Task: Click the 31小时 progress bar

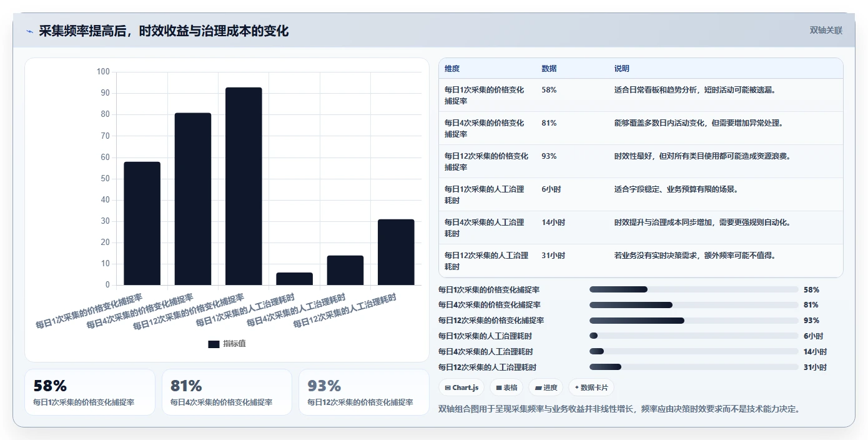Action: [x=694, y=367]
